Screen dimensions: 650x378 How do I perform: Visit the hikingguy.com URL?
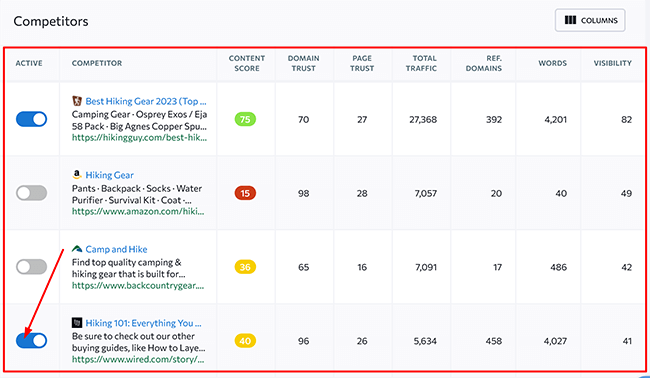(139, 138)
